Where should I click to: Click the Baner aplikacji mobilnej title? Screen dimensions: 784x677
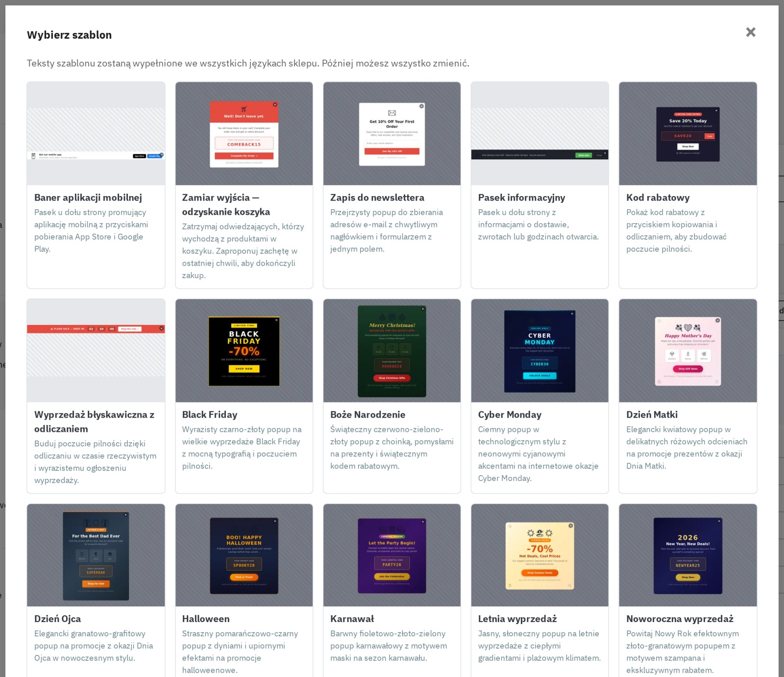[88, 198]
